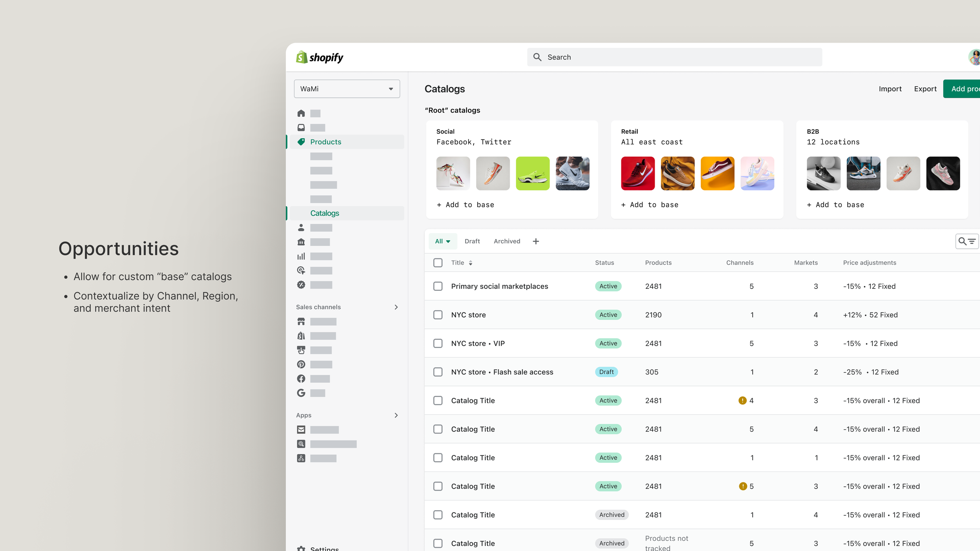Click the Shopify logo
The height and width of the screenshot is (551, 980).
tap(319, 57)
